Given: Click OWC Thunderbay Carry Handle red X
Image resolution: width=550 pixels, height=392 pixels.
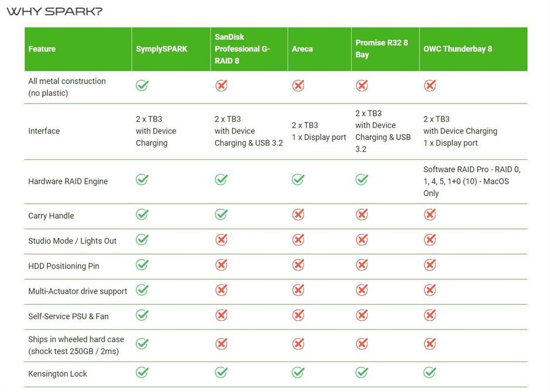Looking at the screenshot, I should [429, 214].
